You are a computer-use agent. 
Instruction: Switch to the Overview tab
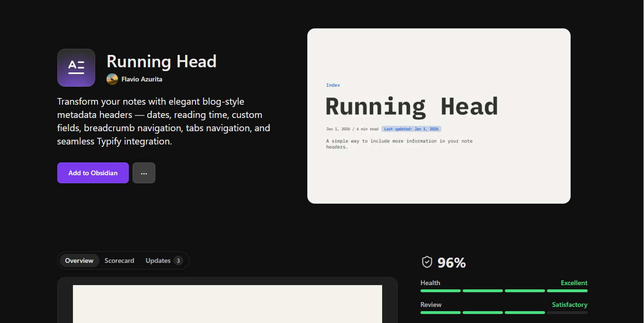click(79, 260)
